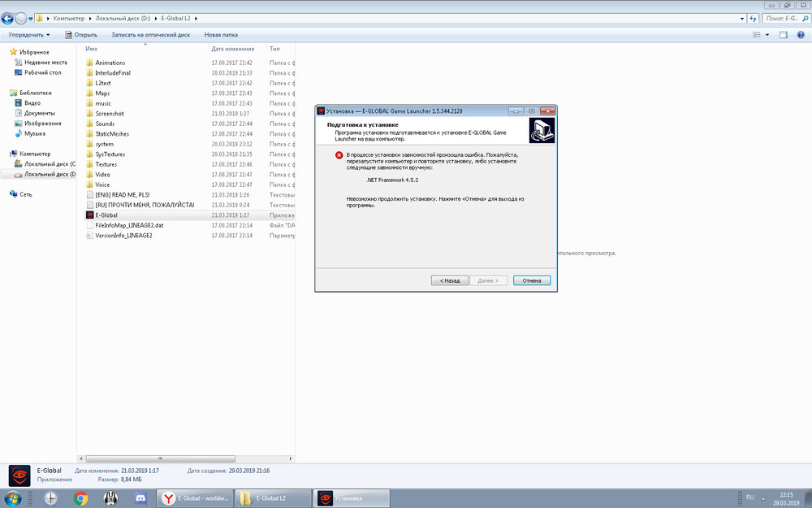
Task: Click the Explorer back navigation arrow
Action: click(x=8, y=18)
